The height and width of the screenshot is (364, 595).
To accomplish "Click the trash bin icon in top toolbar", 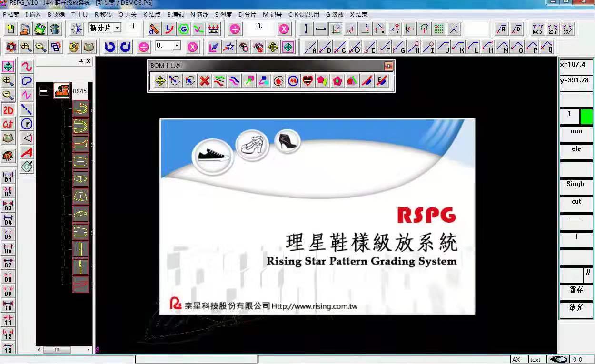I will (x=55, y=29).
